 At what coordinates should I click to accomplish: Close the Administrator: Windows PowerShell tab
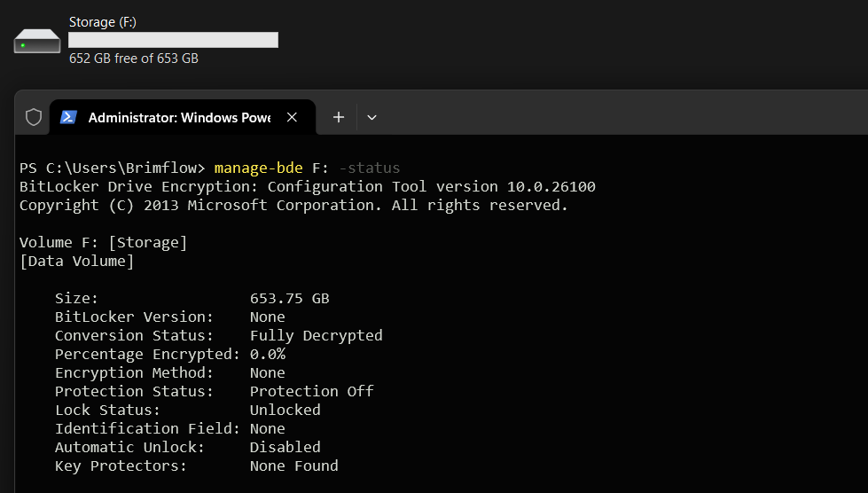tap(293, 117)
